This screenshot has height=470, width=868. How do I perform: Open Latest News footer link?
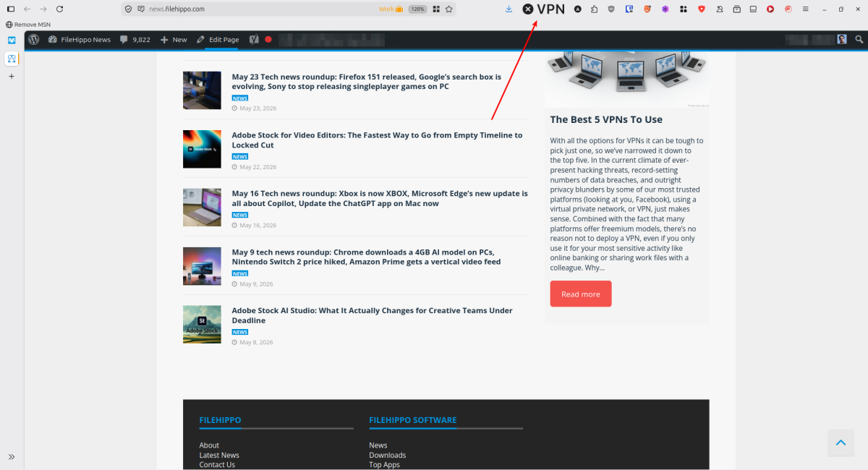point(219,455)
